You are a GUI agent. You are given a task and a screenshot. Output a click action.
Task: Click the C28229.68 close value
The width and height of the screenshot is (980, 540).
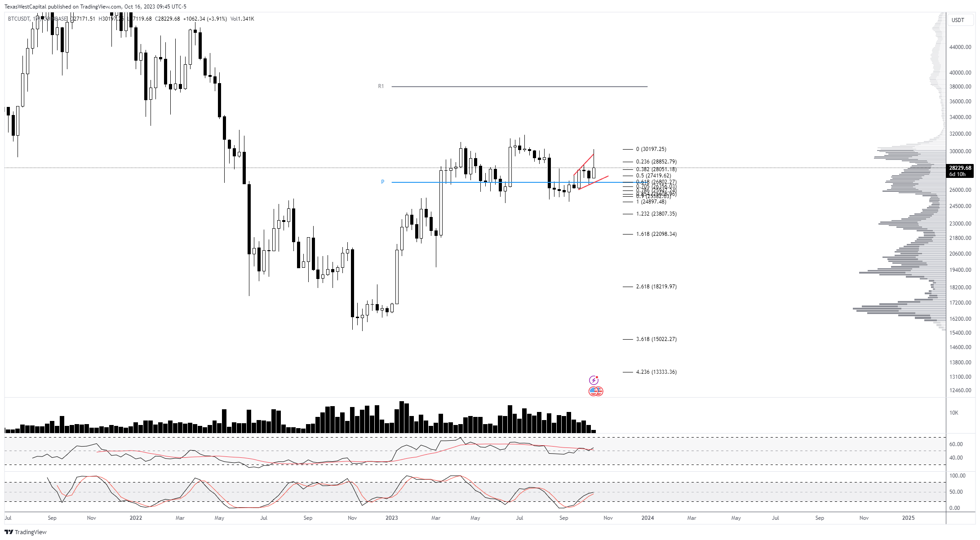pyautogui.click(x=167, y=19)
